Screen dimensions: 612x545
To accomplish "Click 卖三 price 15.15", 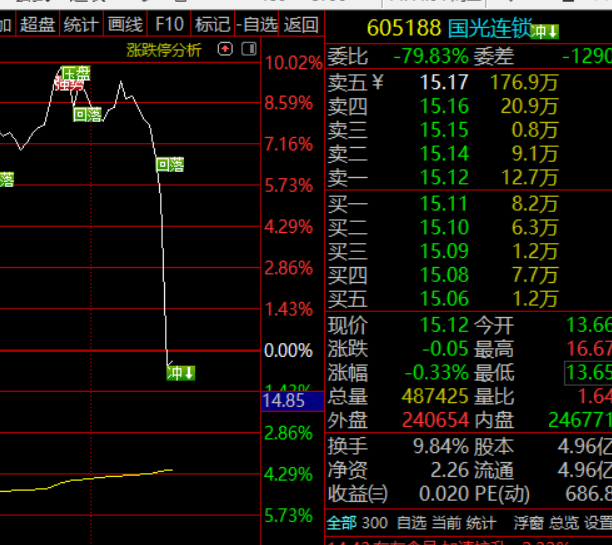I will tap(444, 130).
